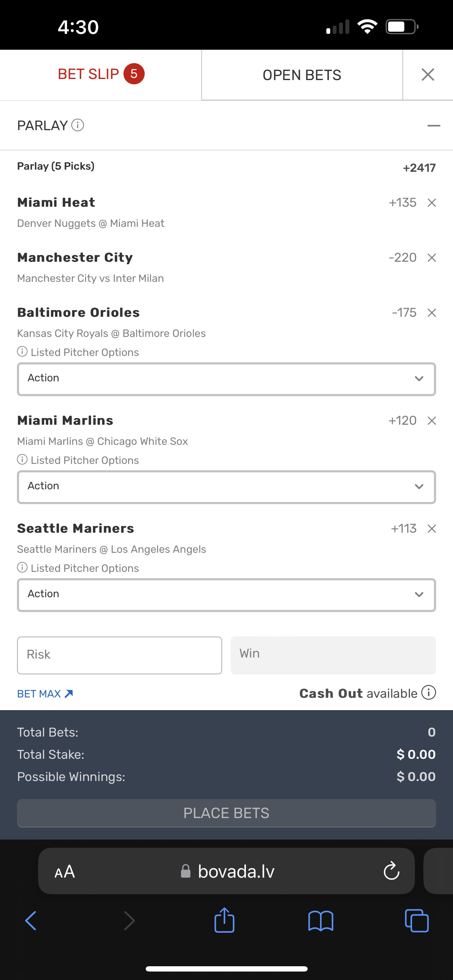Open Safari bookmarks icon
Image resolution: width=453 pixels, height=980 pixels.
tap(321, 921)
